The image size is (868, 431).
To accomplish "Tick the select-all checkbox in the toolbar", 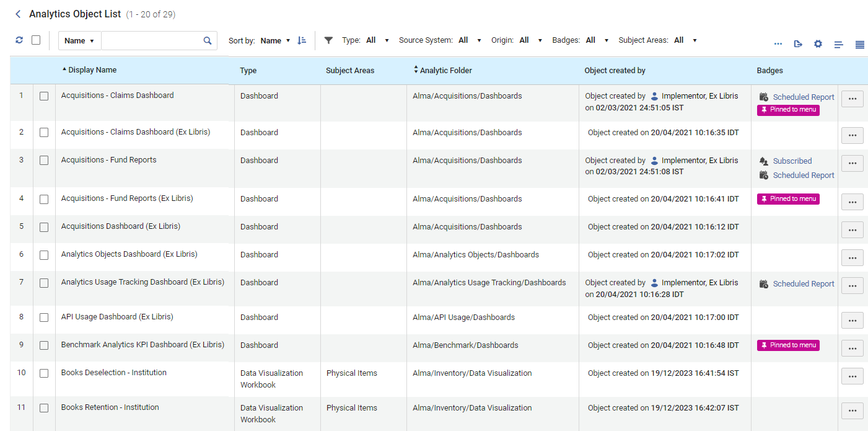I will click(x=36, y=40).
